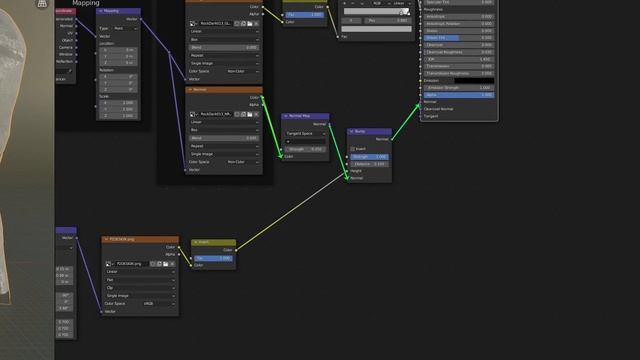This screenshot has width=640, height=360.
Task: Adjust Blend slider in RockDark013_NR node
Action: point(224,138)
